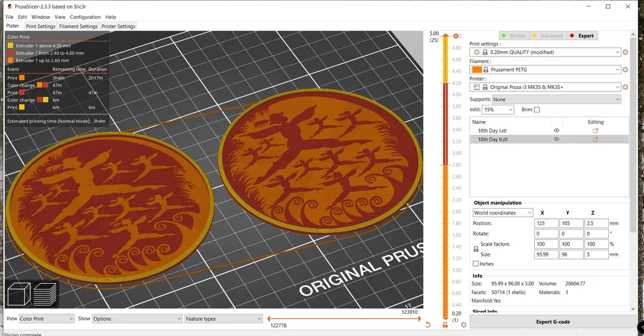Toggle visibility of 10th Day I.stl
The image size is (644, 336).
[556, 130]
